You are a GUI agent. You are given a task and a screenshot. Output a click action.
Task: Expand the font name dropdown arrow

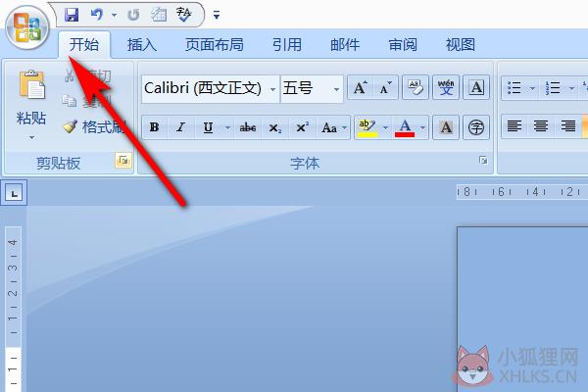point(273,89)
